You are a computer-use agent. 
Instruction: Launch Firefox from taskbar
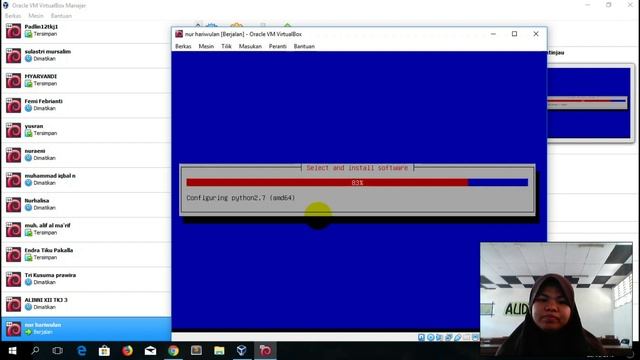click(x=127, y=351)
